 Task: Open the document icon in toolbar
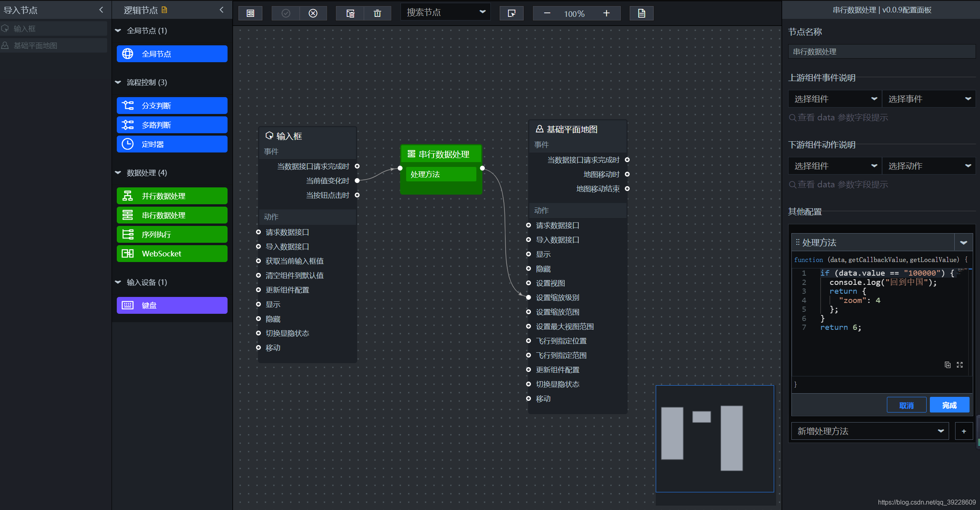click(641, 13)
